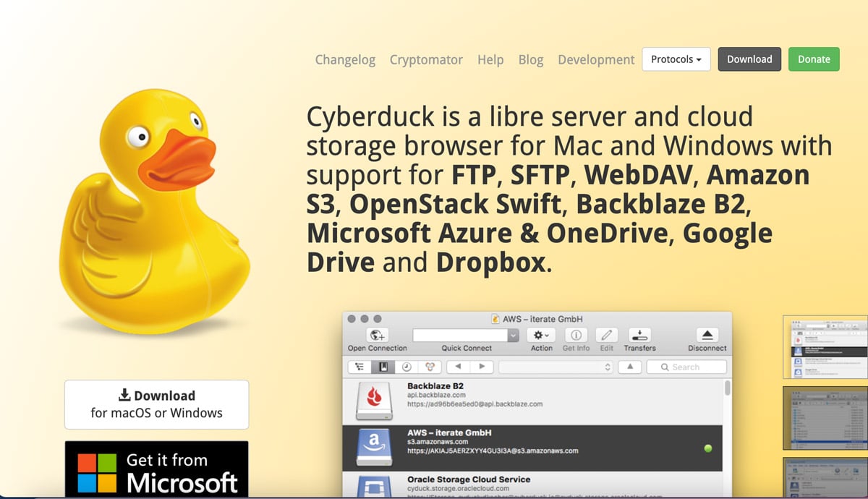
Task: Open the Development page
Action: point(596,59)
